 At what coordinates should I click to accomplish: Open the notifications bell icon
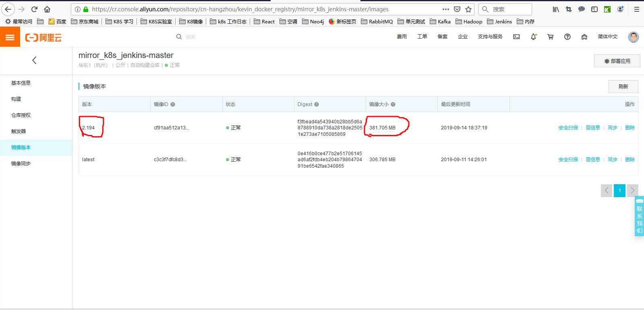534,37
